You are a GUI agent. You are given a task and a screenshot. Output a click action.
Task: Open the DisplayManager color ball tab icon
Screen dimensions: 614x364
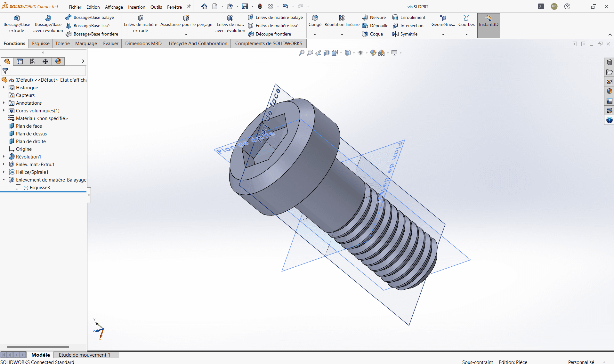pyautogui.click(x=58, y=61)
